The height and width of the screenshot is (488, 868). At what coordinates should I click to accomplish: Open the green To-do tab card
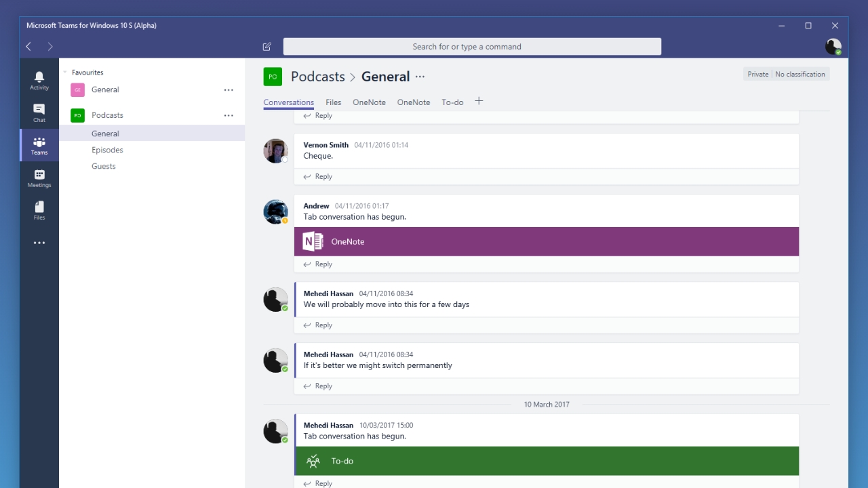546,461
